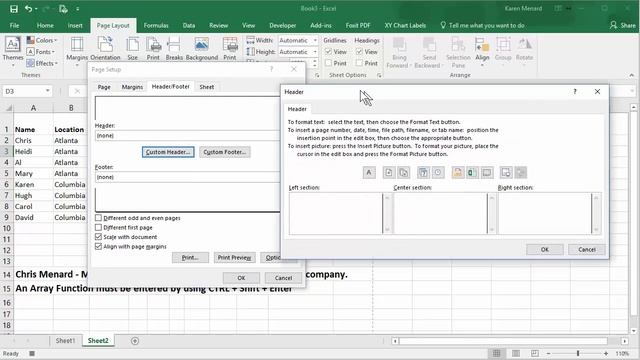Switch to Sheet1 worksheet tab
This screenshot has height=360, width=640.
[x=65, y=341]
